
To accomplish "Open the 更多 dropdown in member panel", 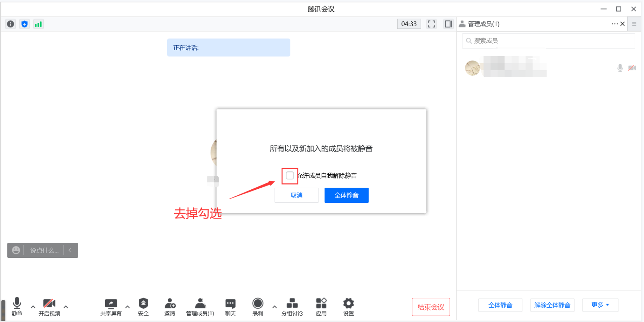I will coord(600,305).
